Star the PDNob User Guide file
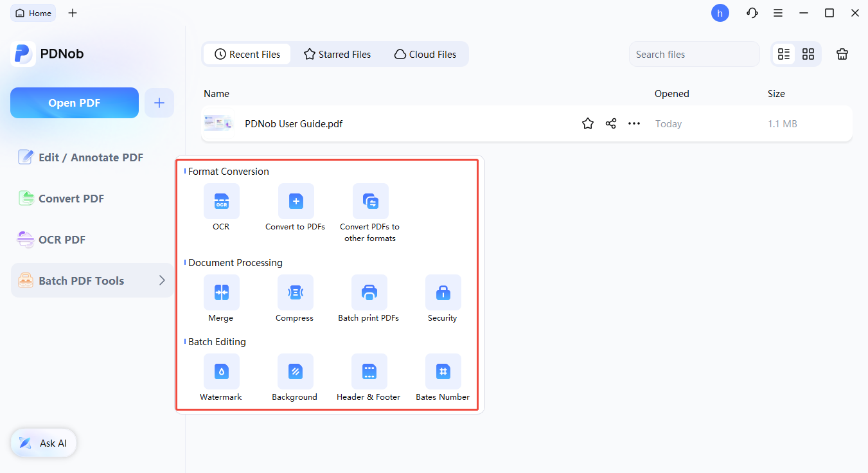 pos(587,124)
